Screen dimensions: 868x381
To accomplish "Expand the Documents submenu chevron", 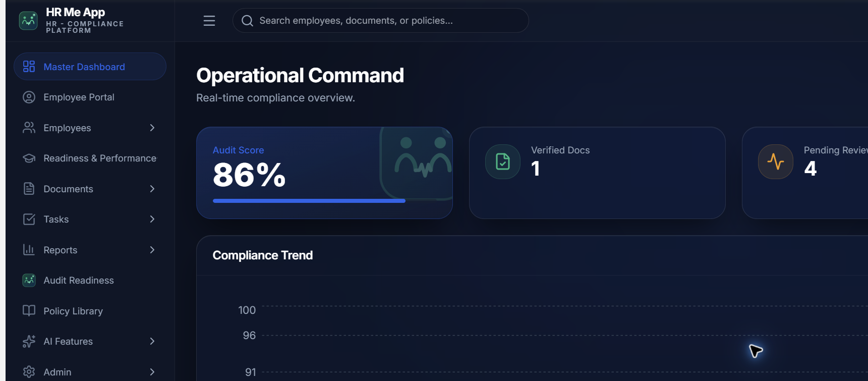I will click(x=152, y=189).
